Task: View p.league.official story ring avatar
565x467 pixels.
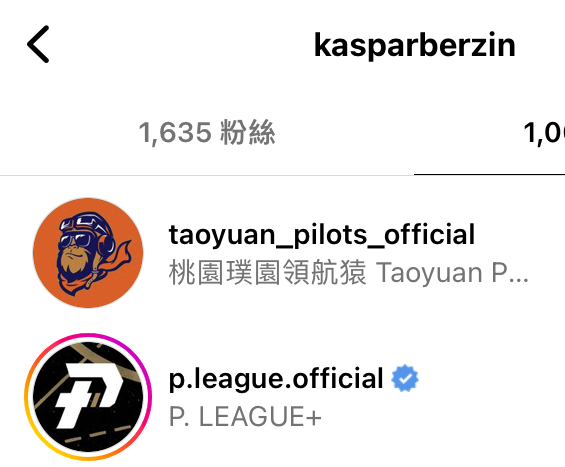Action: [88, 397]
